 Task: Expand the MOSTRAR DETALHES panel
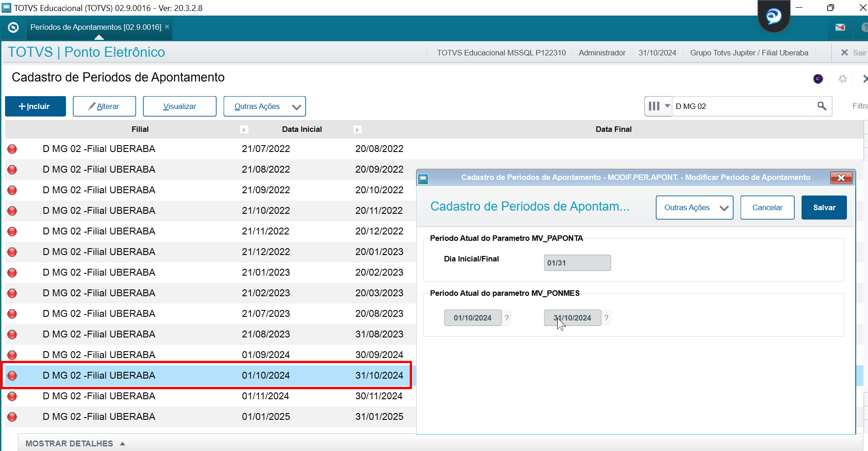click(75, 443)
